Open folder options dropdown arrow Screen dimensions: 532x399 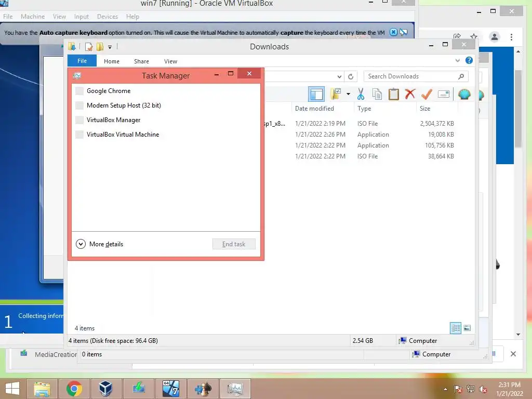point(349,94)
